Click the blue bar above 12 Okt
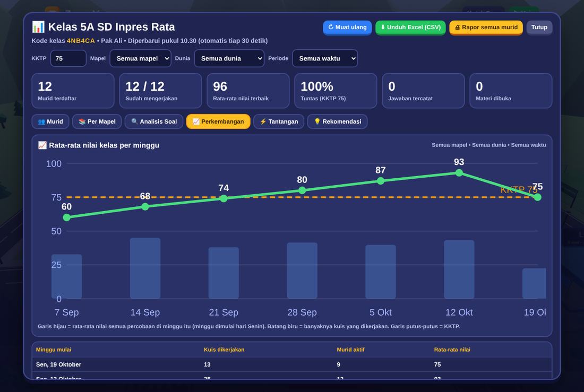The width and height of the screenshot is (584, 392). (x=459, y=269)
